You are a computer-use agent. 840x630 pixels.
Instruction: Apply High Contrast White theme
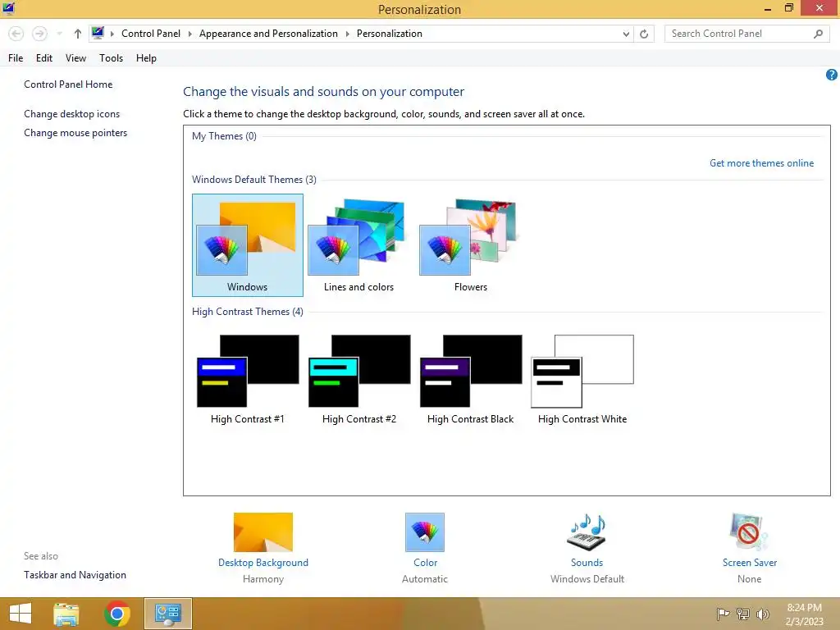(582, 379)
